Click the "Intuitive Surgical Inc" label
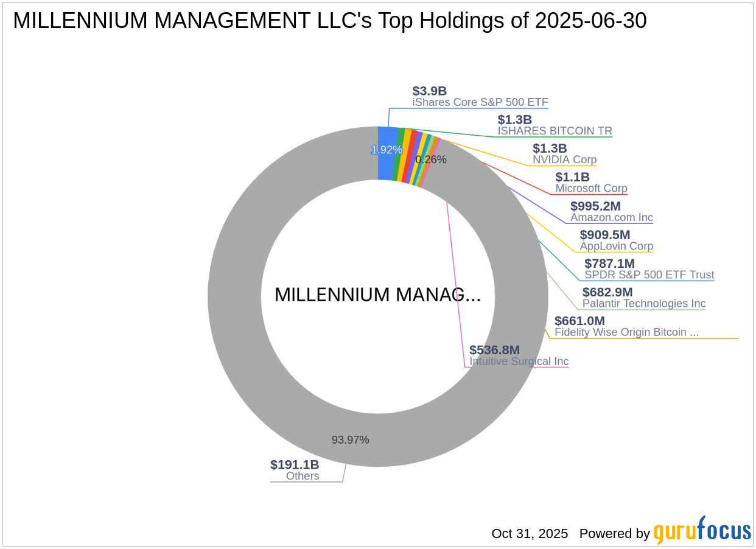 pyautogui.click(x=519, y=362)
